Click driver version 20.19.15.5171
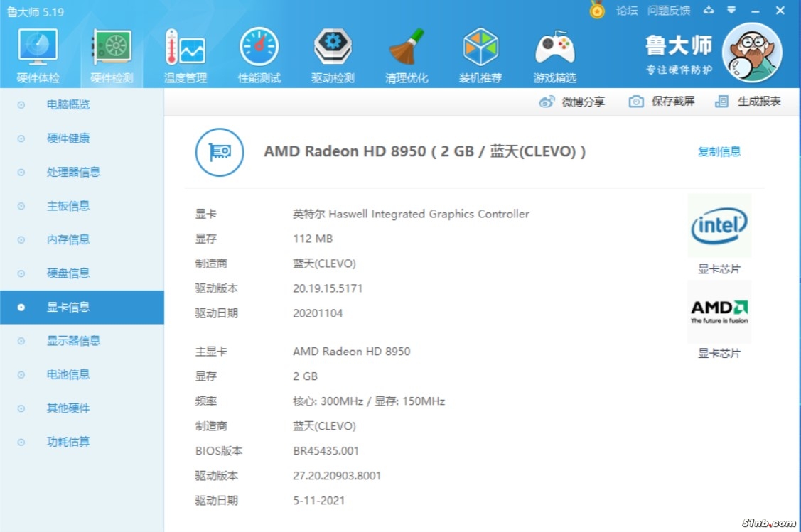The width and height of the screenshot is (801, 532). [328, 288]
